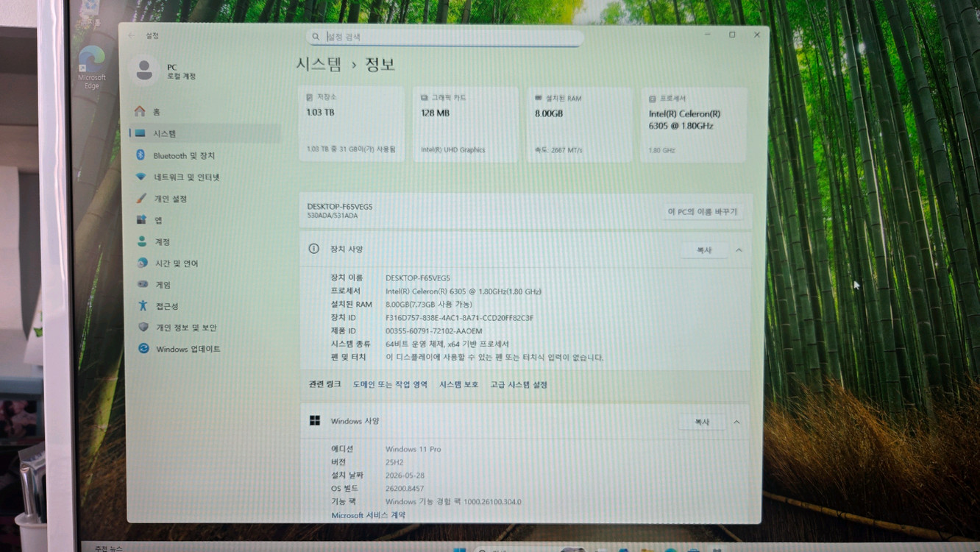Maximize the Settings window
980x552 pixels.
pos(732,35)
